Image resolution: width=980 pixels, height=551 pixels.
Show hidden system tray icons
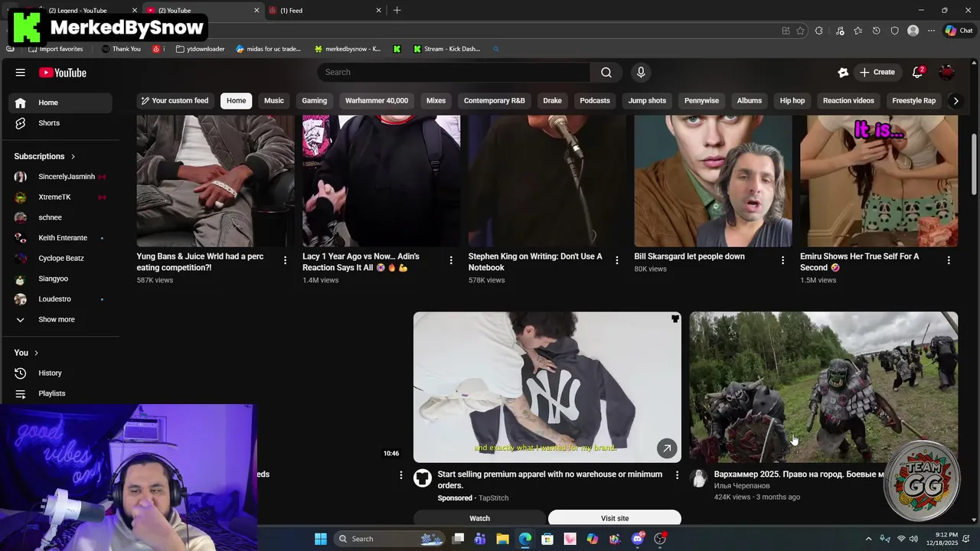click(868, 539)
